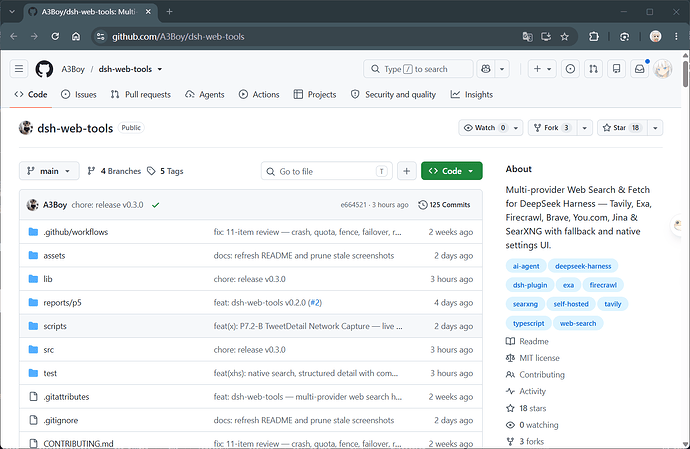This screenshot has height=449, width=690.
Task: Open the green Code dropdown button
Action: pyautogui.click(x=451, y=171)
